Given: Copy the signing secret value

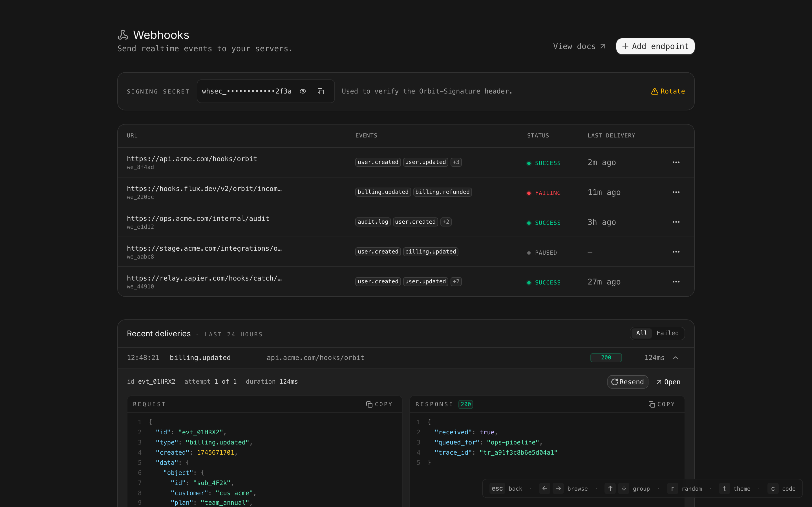Looking at the screenshot, I should pyautogui.click(x=321, y=91).
